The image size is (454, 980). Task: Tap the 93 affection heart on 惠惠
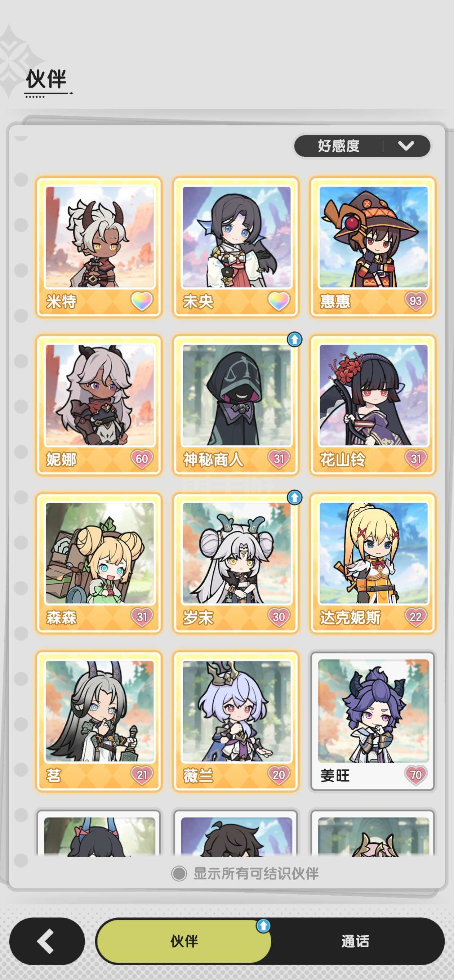(415, 301)
